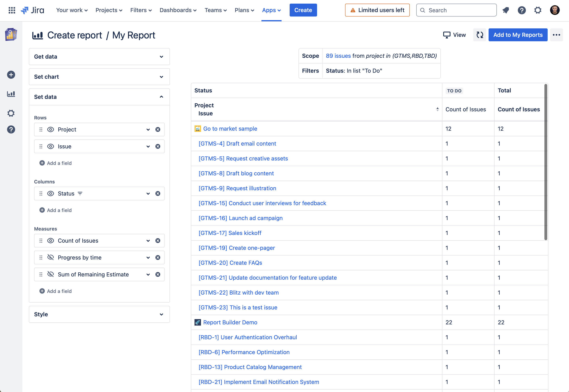Screen dimensions: 569x392
Task: Toggle visibility of Count of Issues
Action: 51,241
